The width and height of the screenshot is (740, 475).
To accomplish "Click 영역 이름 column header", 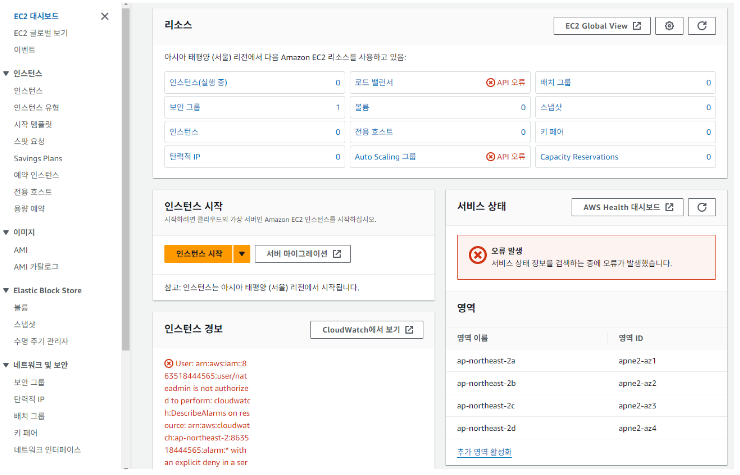I will [x=472, y=338].
